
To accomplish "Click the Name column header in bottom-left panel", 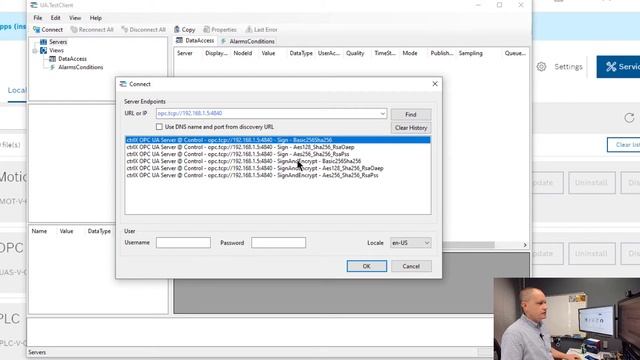I will tap(39, 231).
